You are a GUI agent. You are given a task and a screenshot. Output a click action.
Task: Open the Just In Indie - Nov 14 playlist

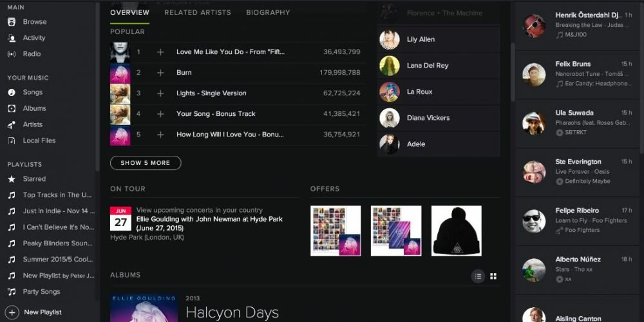(59, 211)
